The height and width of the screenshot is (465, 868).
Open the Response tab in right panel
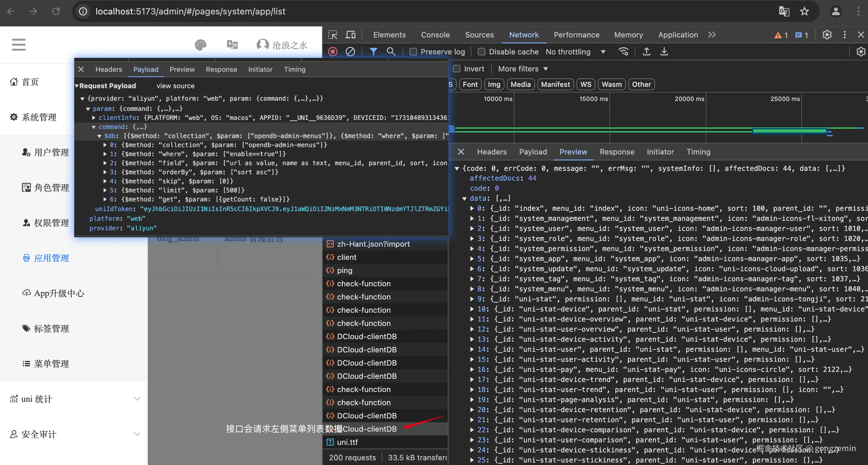coord(617,152)
